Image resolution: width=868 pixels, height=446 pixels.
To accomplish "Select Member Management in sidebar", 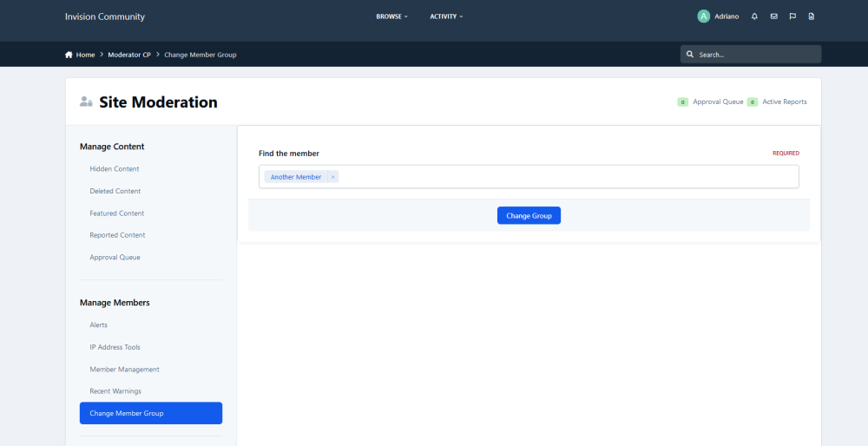I will (x=124, y=369).
